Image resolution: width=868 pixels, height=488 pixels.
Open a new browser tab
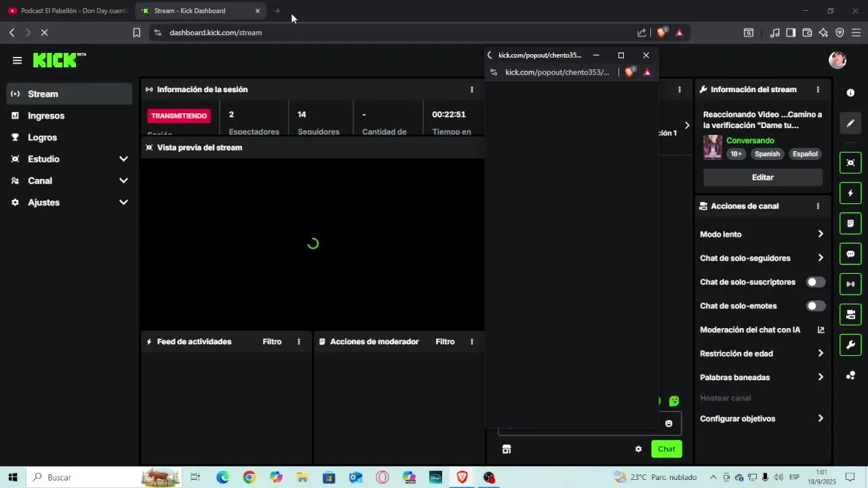tap(277, 11)
